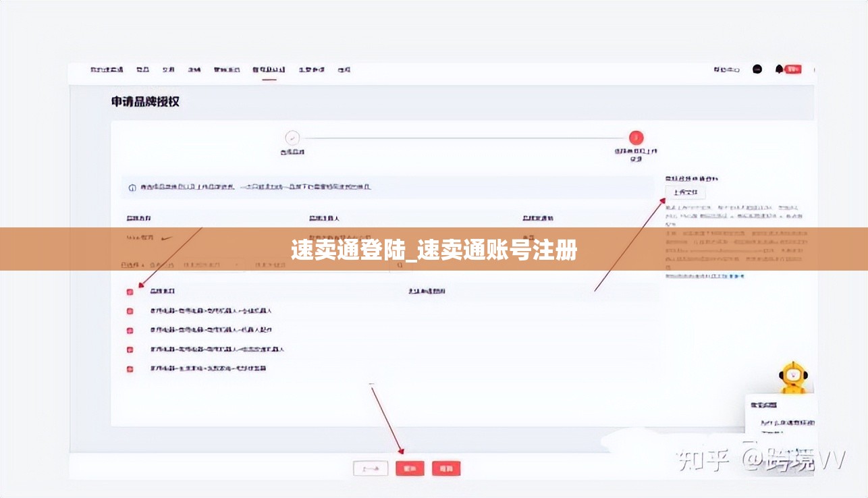Screen dimensions: 868x498
Task: Click the completed checkmark step circle
Action: coord(292,138)
